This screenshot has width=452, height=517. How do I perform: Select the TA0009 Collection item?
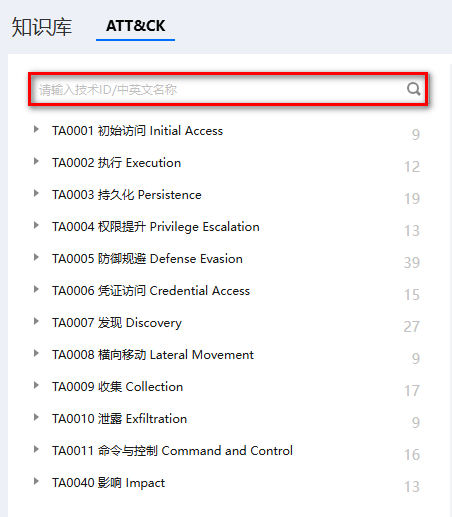(x=117, y=387)
